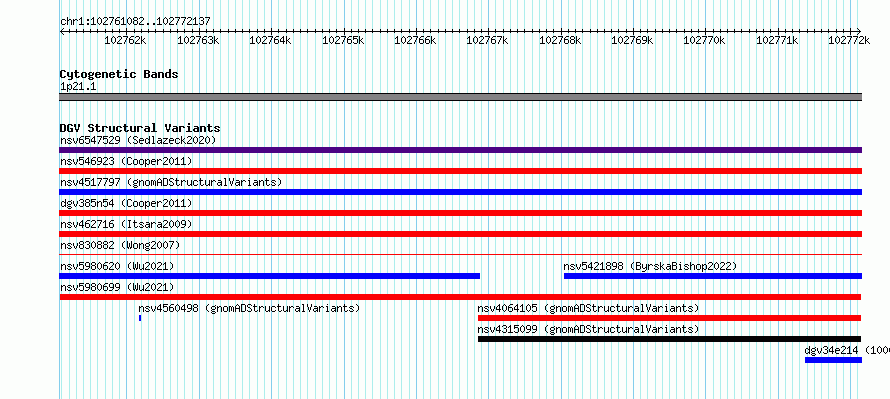
Task: Click the red nsv4064105 variant bar
Action: coord(670,318)
